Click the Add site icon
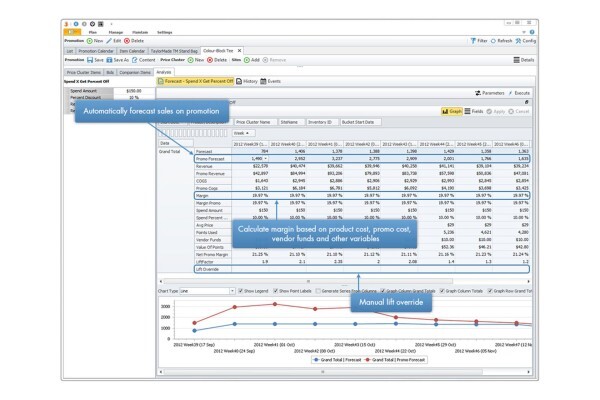Image resolution: width=600 pixels, height=400 pixels. [247, 60]
